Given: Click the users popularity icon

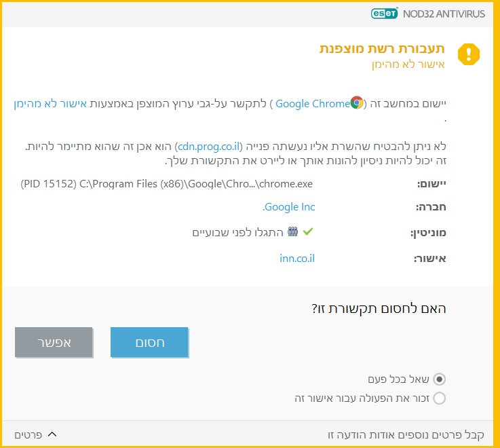Looking at the screenshot, I should (x=292, y=231).
